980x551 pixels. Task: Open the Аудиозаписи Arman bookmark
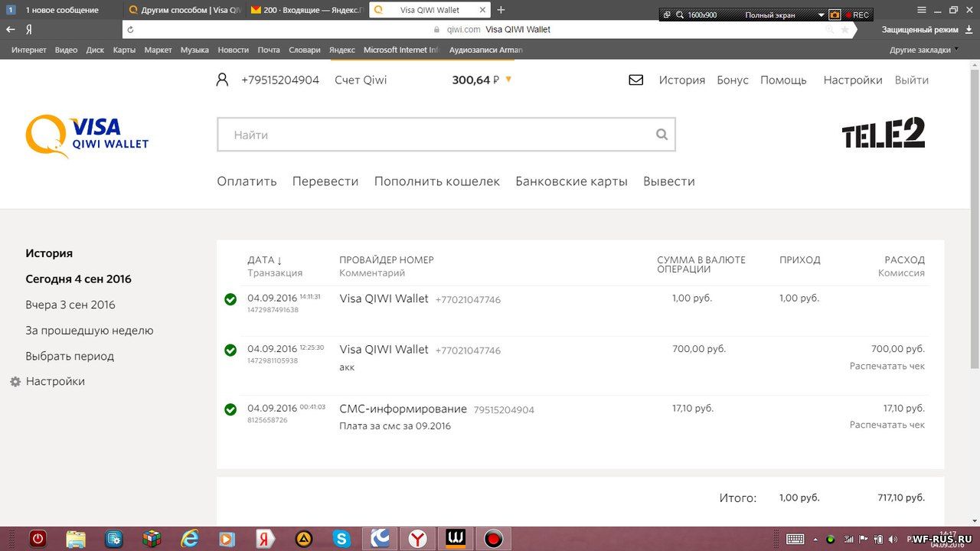pyautogui.click(x=486, y=50)
